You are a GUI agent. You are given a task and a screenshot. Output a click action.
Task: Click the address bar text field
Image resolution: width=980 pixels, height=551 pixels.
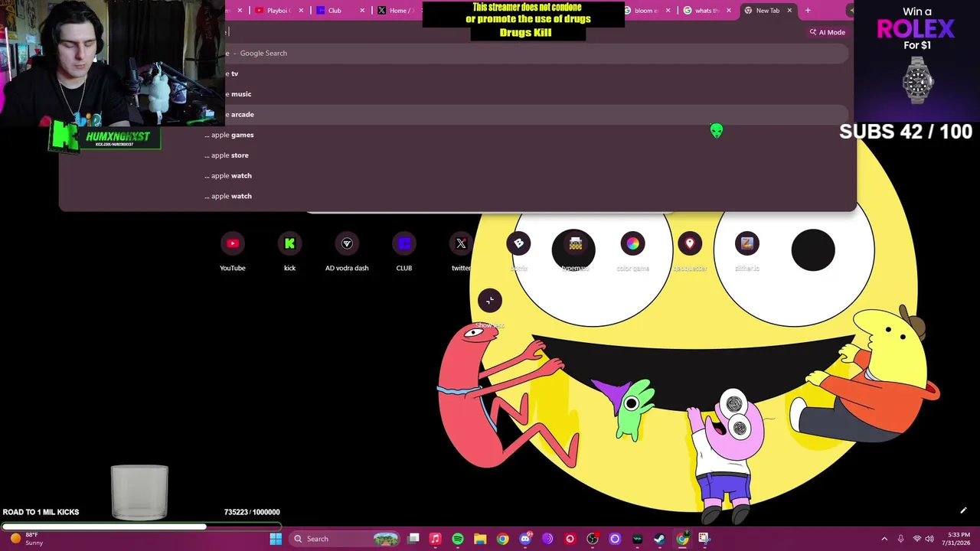click(513, 32)
